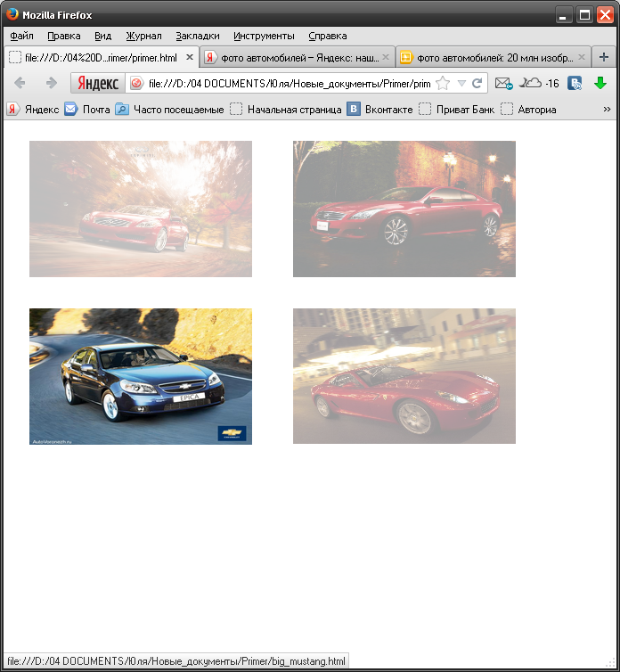Image resolution: width=620 pixels, height=672 pixels.
Task: Click the weather -16 toolbar icon
Action: [540, 83]
